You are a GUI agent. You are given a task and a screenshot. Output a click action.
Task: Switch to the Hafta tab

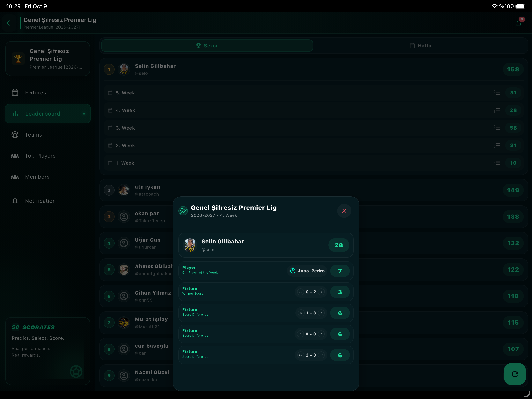pyautogui.click(x=420, y=46)
